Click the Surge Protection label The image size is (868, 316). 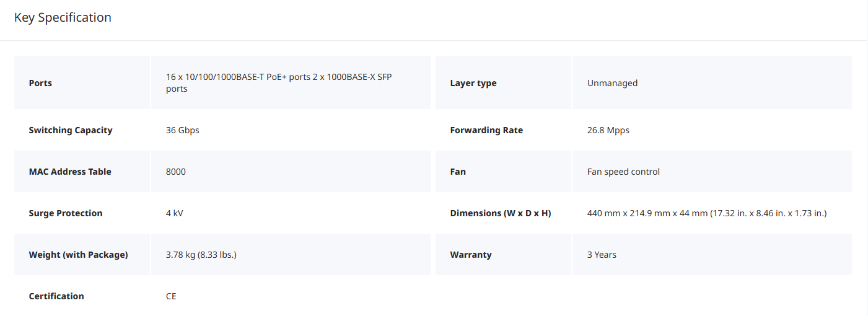click(x=66, y=213)
